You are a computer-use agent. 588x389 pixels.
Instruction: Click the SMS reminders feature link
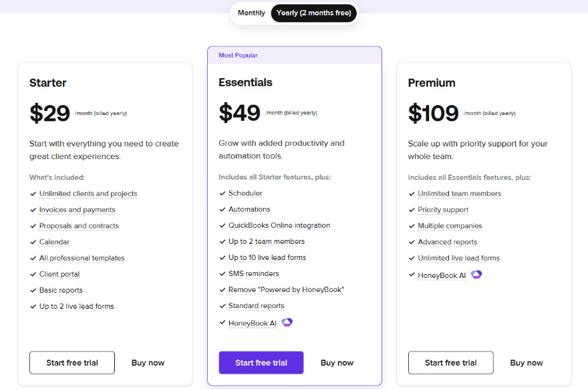(253, 274)
